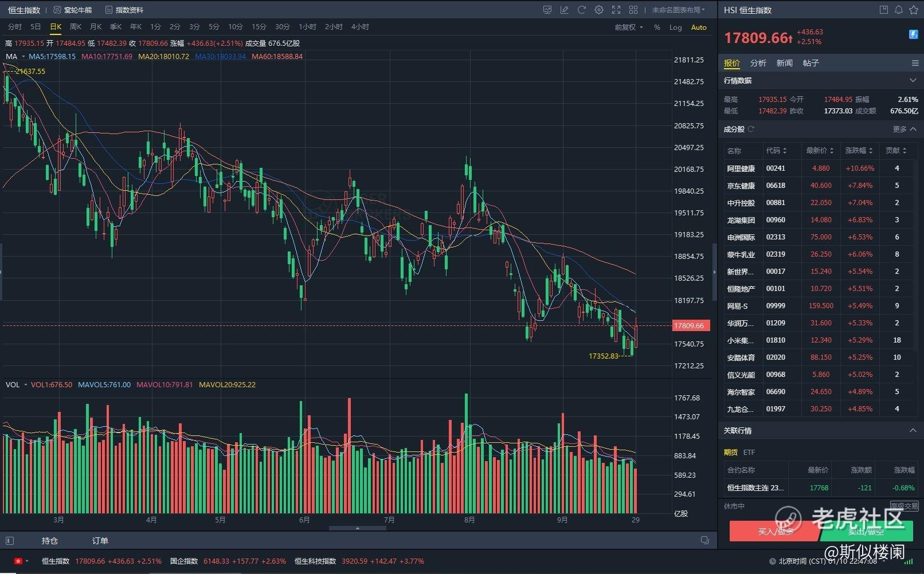
Task: Enter fullscreen chart mode
Action: pos(616,10)
